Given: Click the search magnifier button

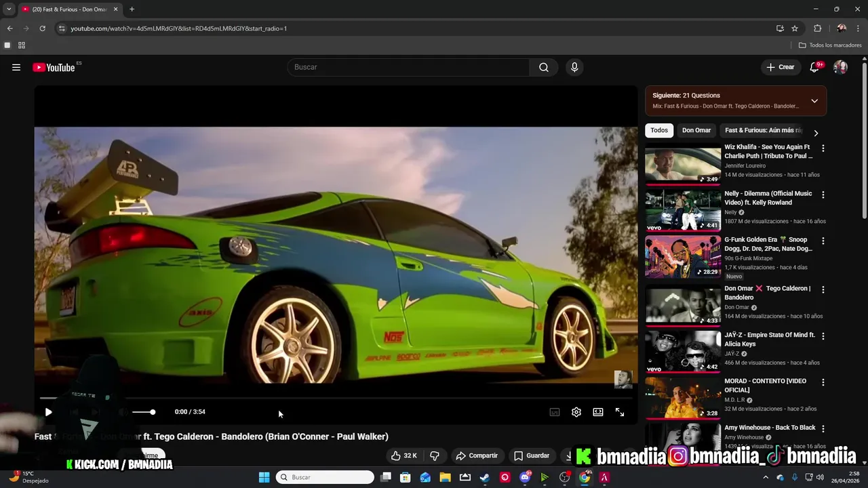Looking at the screenshot, I should (x=544, y=67).
